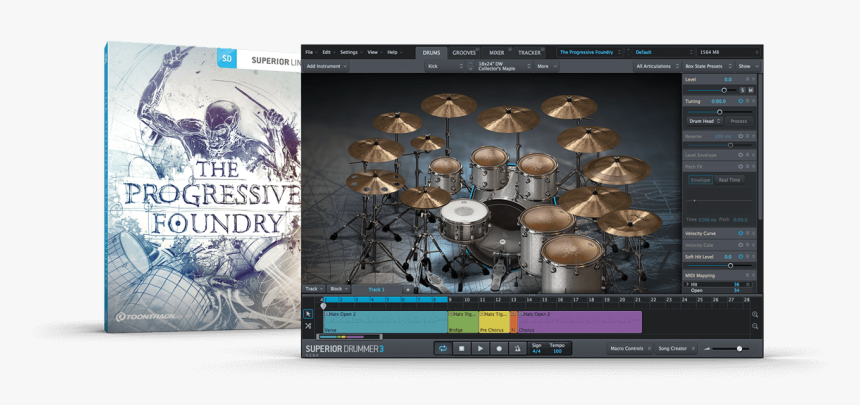Open the Kick instrument selector dropdown
860x405 pixels.
point(445,66)
